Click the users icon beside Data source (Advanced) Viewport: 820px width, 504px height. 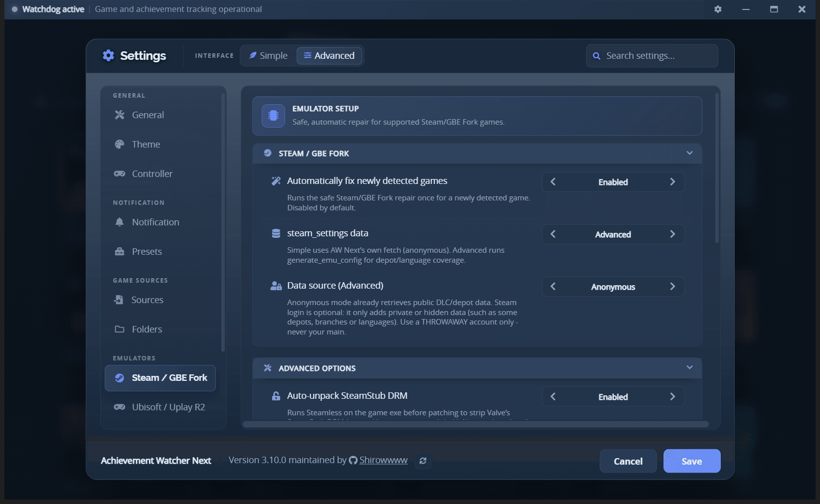coord(276,286)
